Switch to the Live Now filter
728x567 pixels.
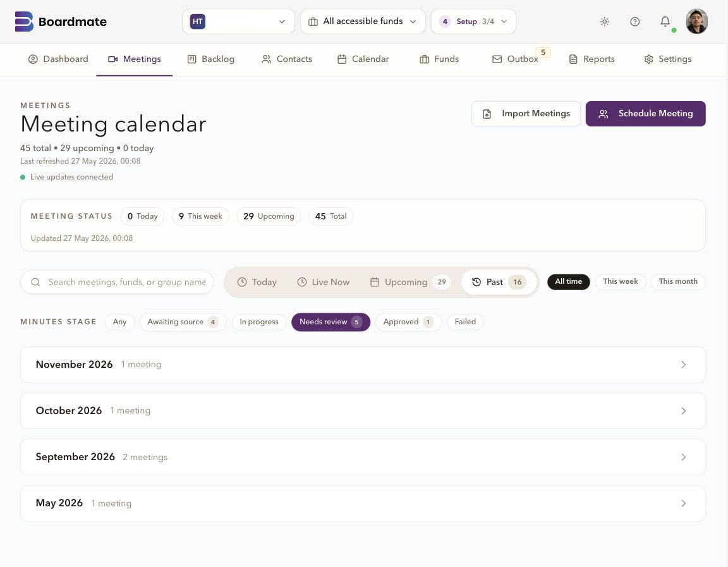click(x=323, y=282)
